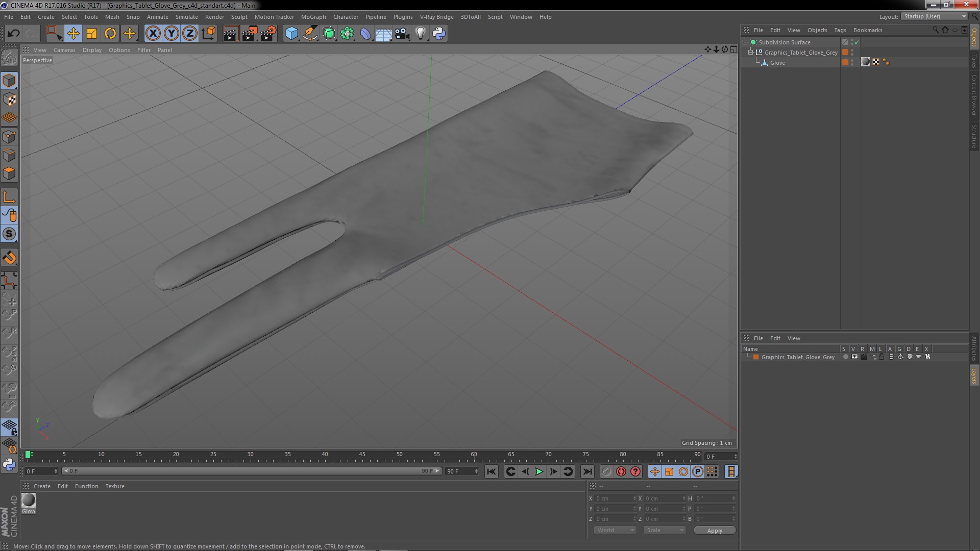The image size is (980, 551).
Task: Toggle Autokeying button
Action: click(x=621, y=472)
